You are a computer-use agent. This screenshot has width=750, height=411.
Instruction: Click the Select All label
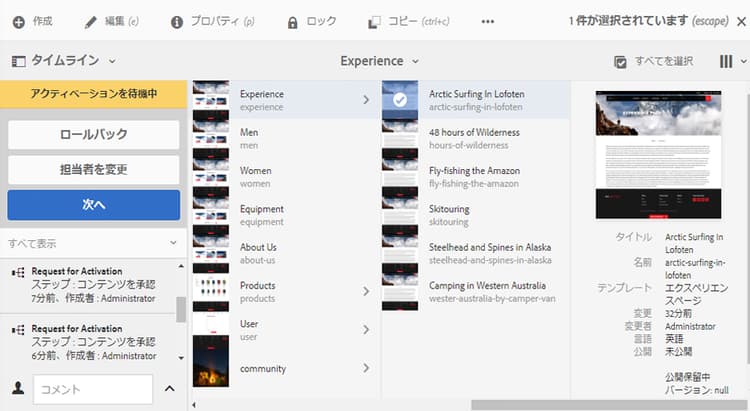664,61
